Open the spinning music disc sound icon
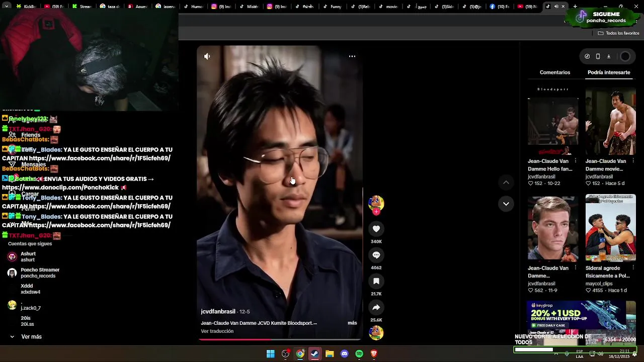Image resolution: width=644 pixels, height=362 pixels. 376,333
